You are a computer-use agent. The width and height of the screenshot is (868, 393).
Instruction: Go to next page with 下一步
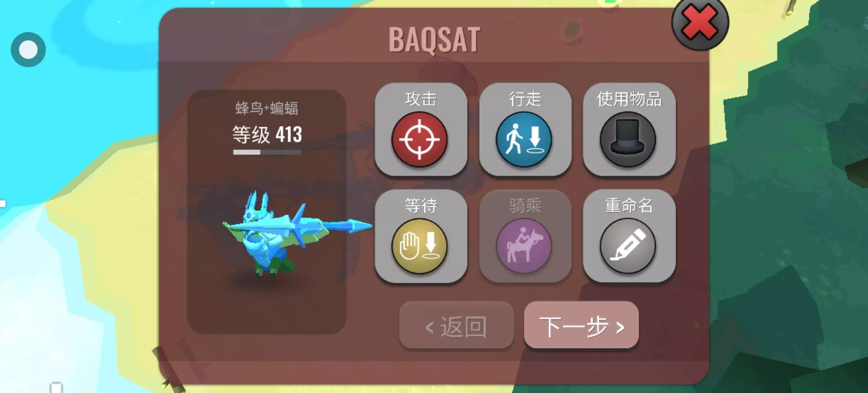[x=582, y=326]
